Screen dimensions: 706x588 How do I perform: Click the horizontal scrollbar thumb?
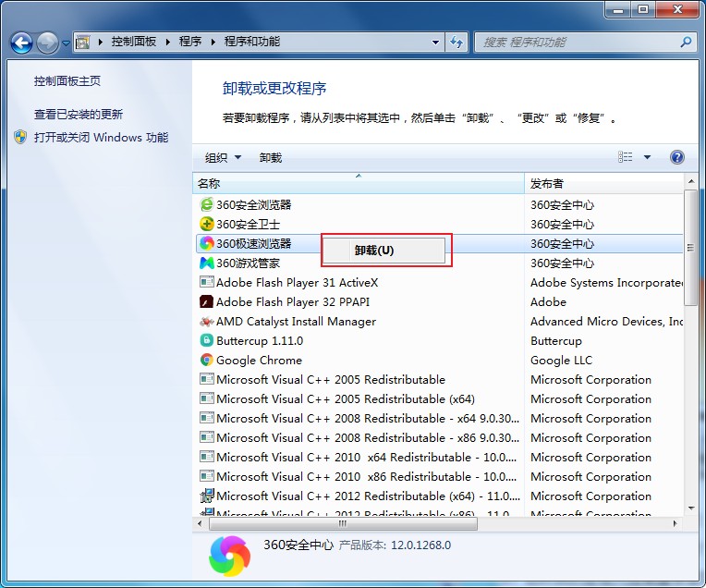pos(343,523)
